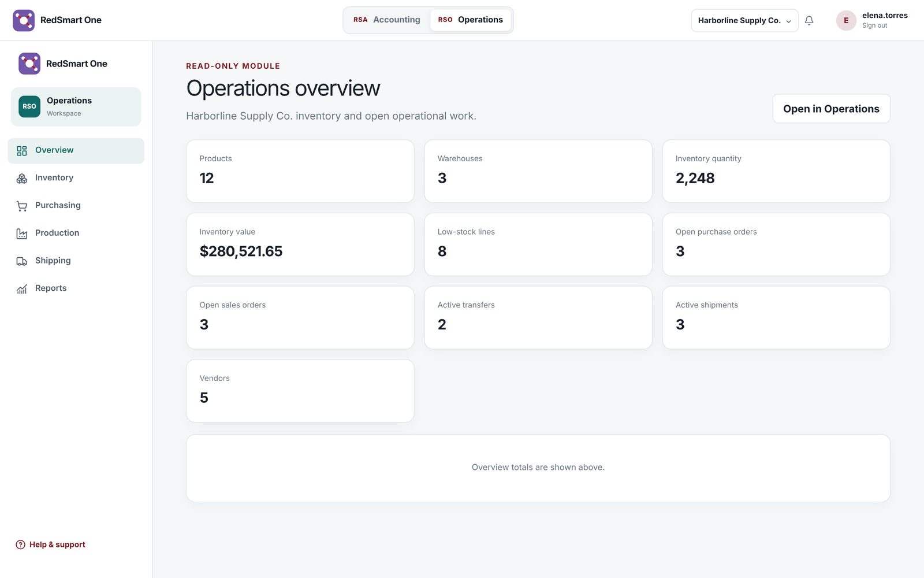Open the Help & support link
Viewport: 924px width, 578px height.
[50, 544]
